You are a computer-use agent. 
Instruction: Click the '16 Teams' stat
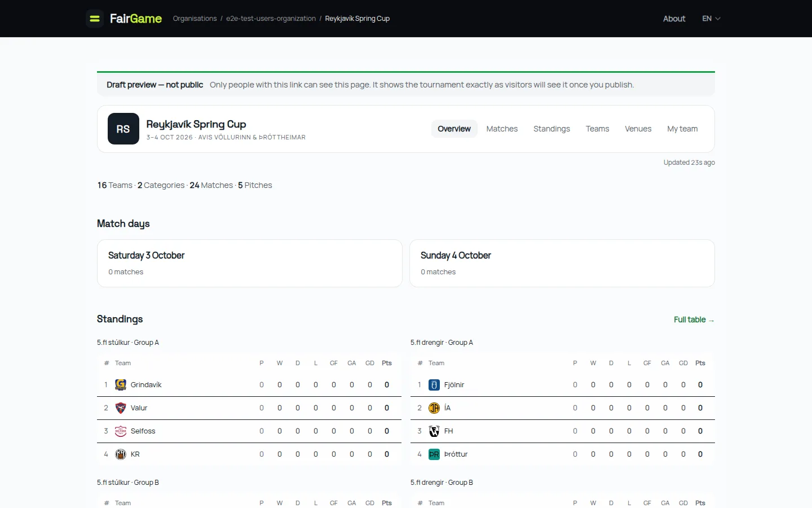pos(115,185)
